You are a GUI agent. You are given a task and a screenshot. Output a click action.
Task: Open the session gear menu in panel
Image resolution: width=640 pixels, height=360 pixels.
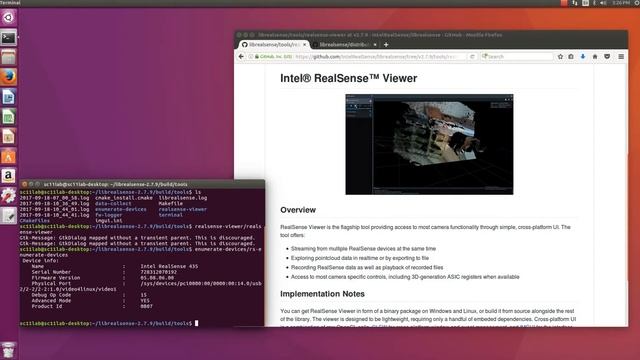click(637, 3)
